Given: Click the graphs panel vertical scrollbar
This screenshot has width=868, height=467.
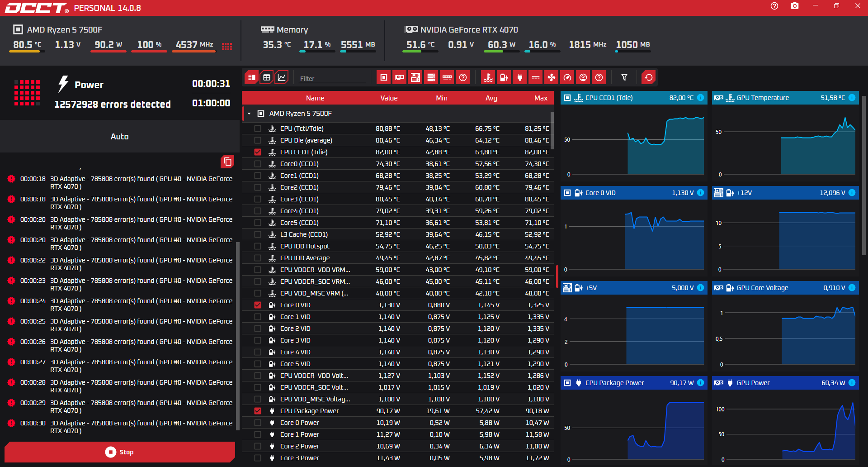Looking at the screenshot, I should (x=863, y=176).
